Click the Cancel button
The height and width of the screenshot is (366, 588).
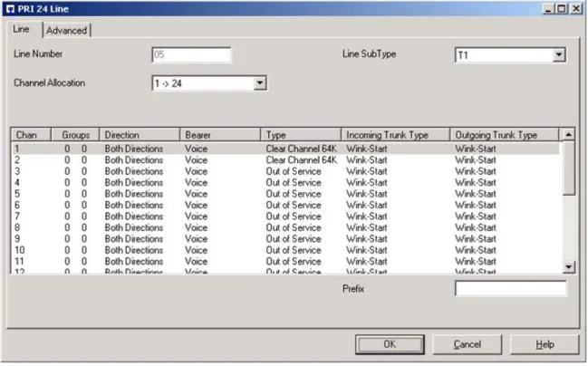point(467,344)
